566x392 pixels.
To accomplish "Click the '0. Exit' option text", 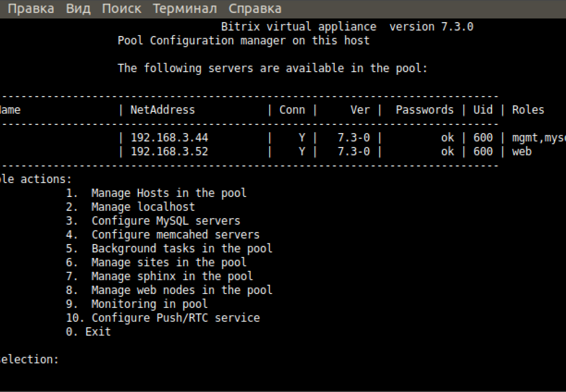I will (88, 332).
